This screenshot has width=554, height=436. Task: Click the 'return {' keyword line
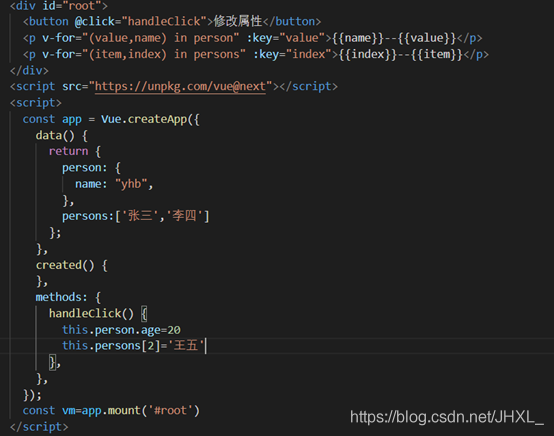tap(75, 151)
